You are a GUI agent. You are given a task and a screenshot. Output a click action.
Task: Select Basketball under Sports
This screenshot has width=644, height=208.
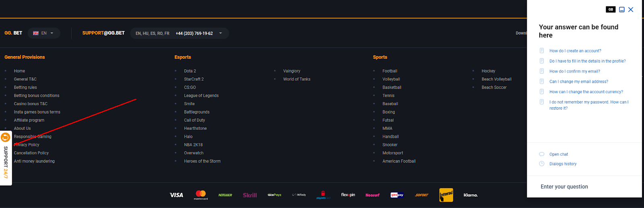point(392,87)
